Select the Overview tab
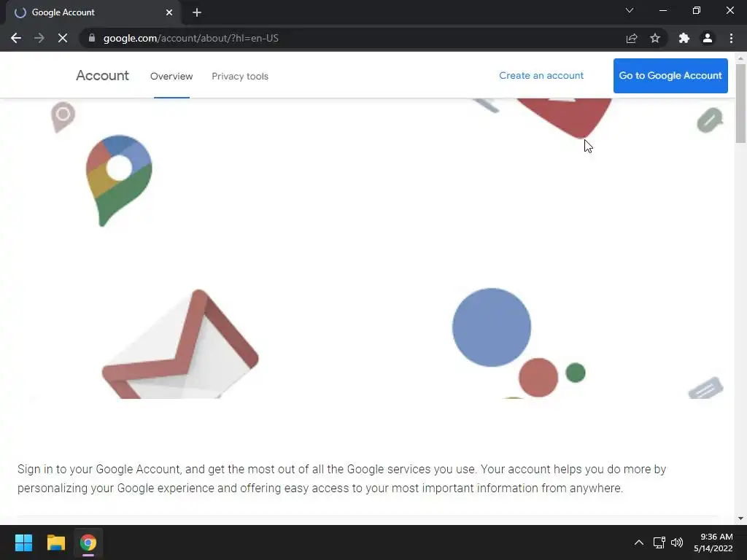Image resolution: width=747 pixels, height=560 pixels. pyautogui.click(x=171, y=76)
